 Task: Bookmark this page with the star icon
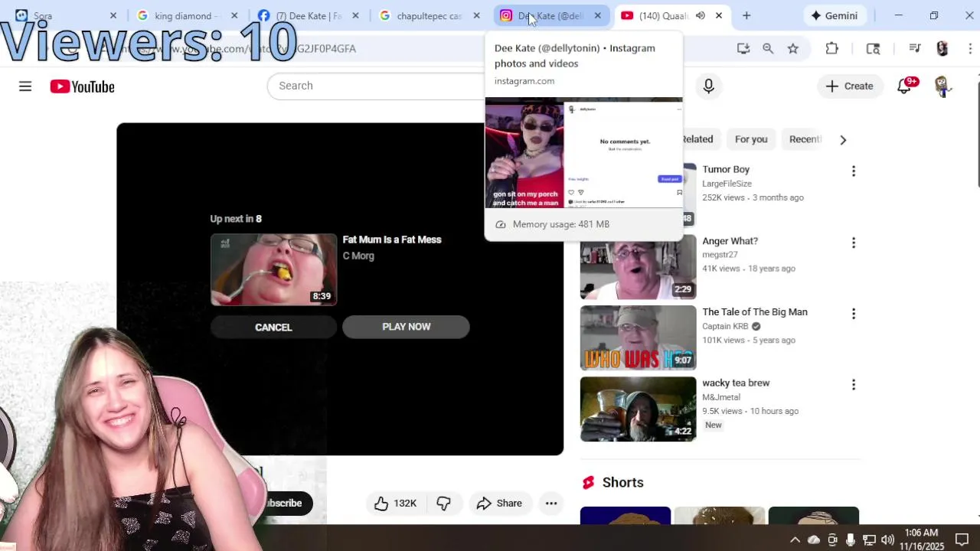pos(793,48)
